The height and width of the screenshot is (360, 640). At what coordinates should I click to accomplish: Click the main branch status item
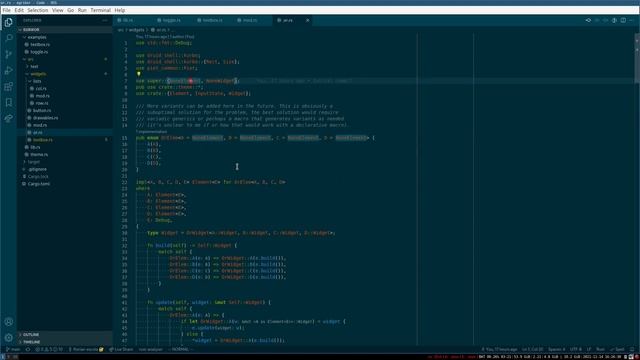pyautogui.click(x=13, y=349)
